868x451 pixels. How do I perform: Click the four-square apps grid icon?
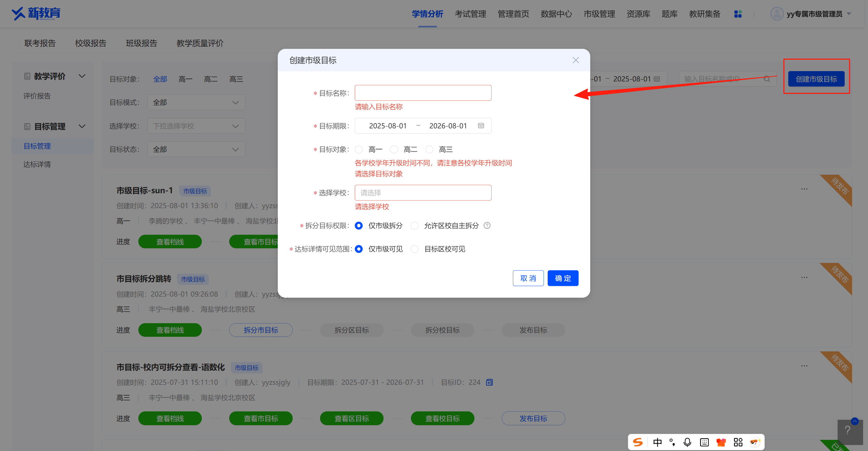738,14
